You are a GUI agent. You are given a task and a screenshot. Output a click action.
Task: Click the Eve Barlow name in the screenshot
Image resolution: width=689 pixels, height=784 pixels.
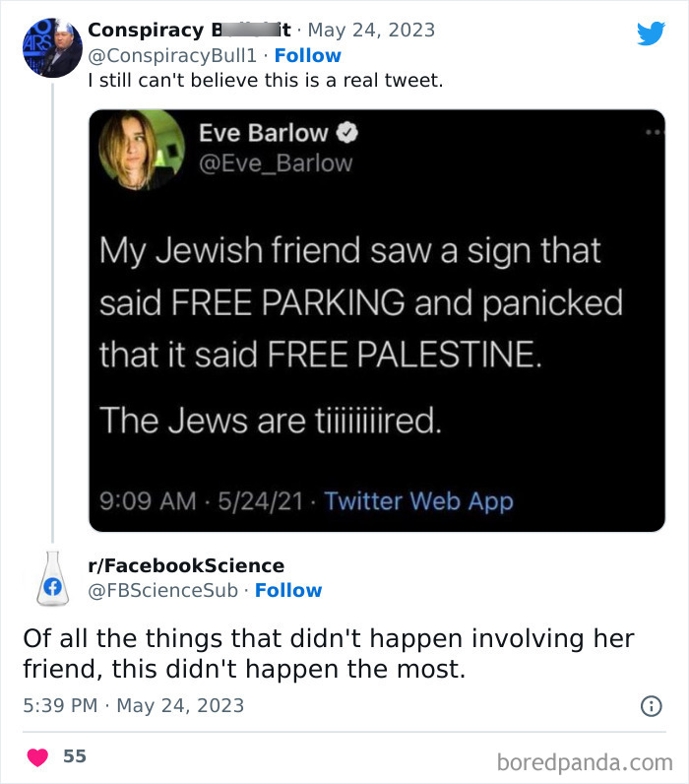tap(262, 132)
